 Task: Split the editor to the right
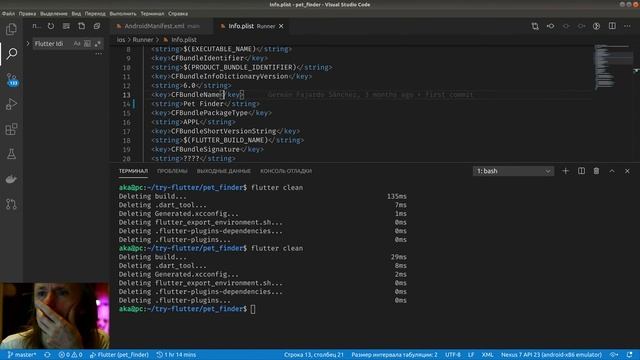coord(612,26)
